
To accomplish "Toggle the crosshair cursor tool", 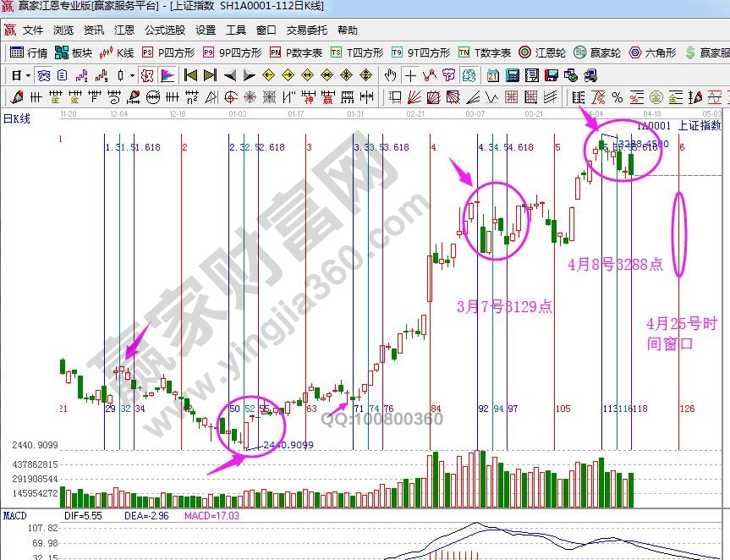I will point(409,74).
